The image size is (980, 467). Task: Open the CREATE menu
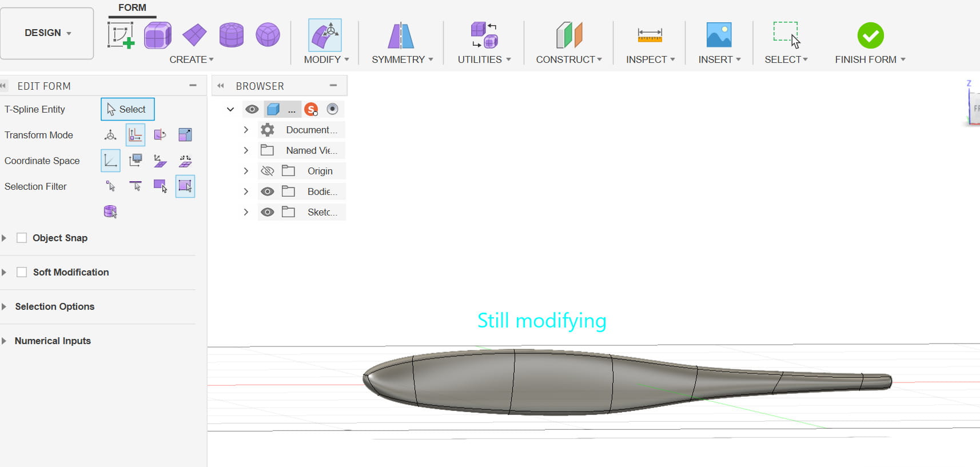[x=192, y=59]
